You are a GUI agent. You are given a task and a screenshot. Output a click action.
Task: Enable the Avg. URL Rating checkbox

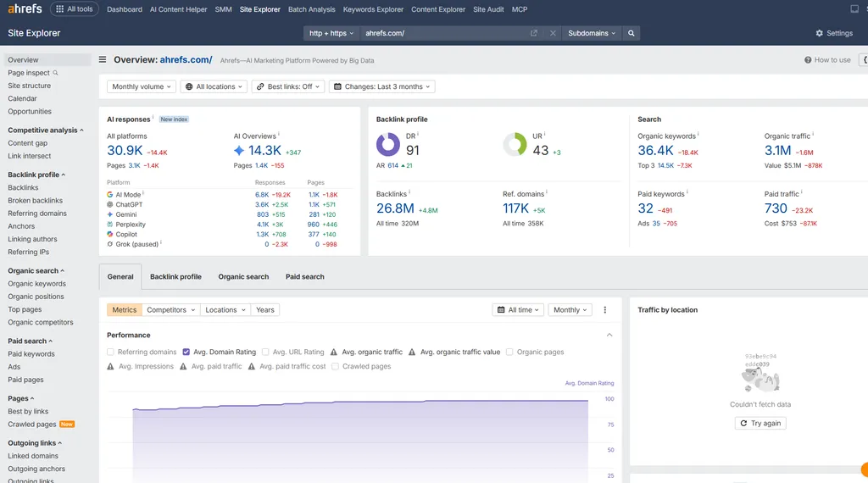click(265, 352)
